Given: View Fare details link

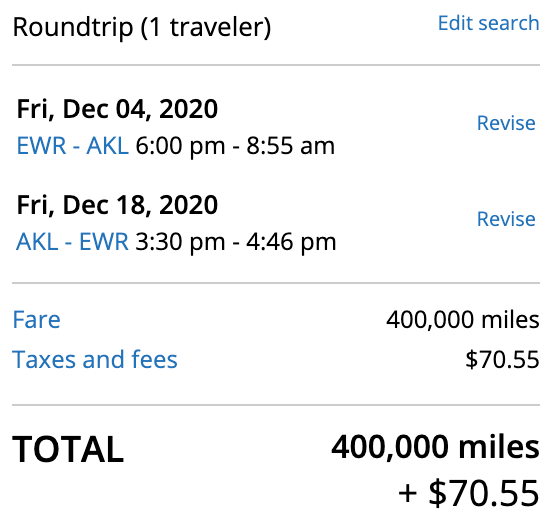Looking at the screenshot, I should 36,320.
